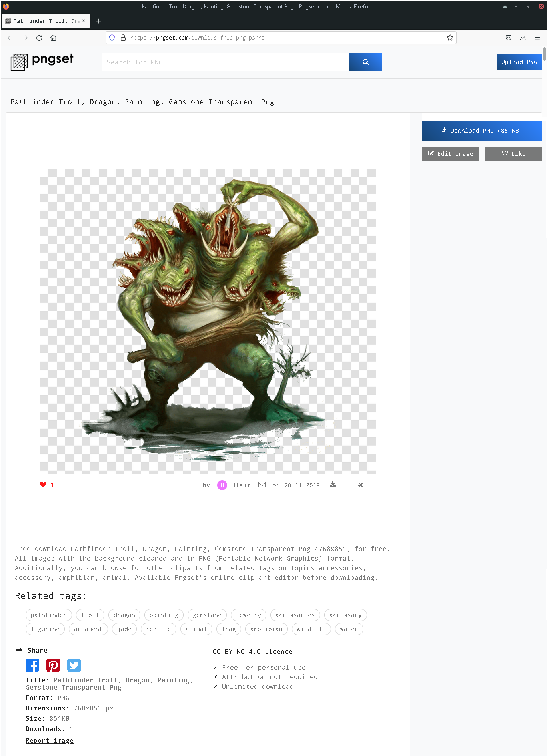This screenshot has height=756, width=547.
Task: Open the accessories tag
Action: click(295, 615)
